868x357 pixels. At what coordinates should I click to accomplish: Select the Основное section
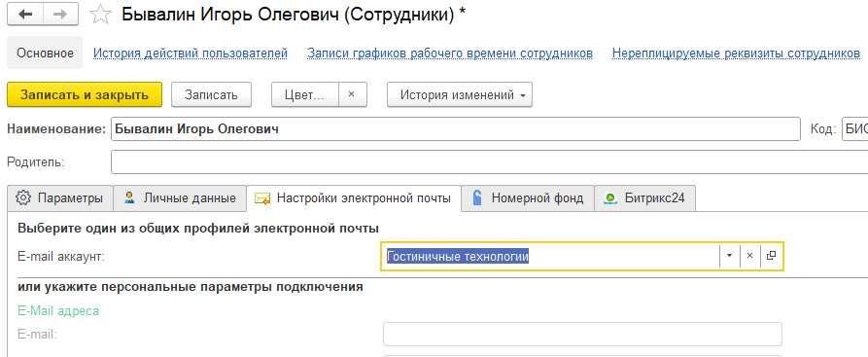45,54
